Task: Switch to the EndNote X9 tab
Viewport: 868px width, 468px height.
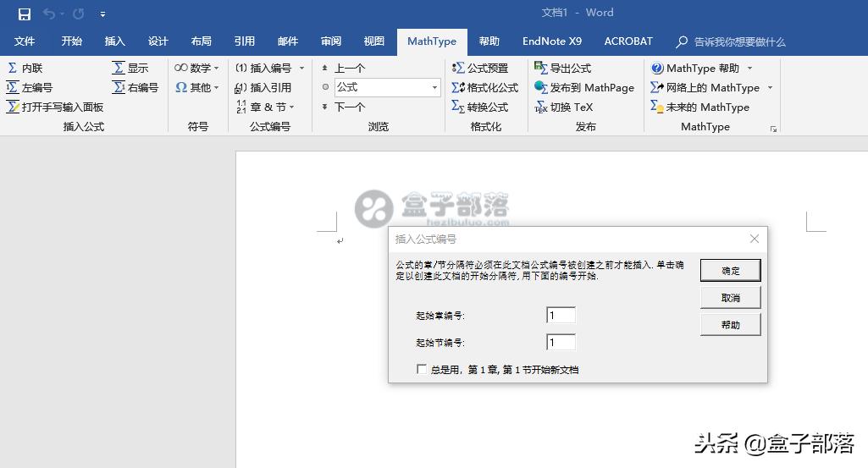Action: pos(552,41)
